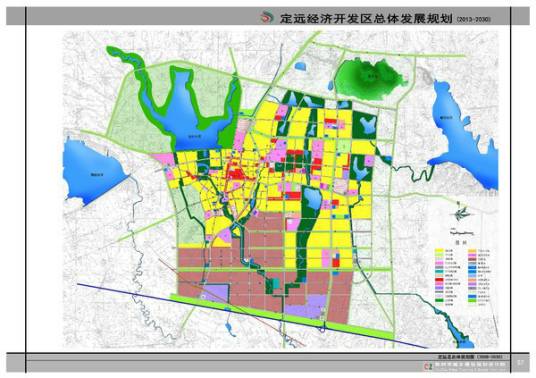Viewport: 536px width, 378px height.
Task: Click the (2013-2030) text in header
Action: (474, 19)
